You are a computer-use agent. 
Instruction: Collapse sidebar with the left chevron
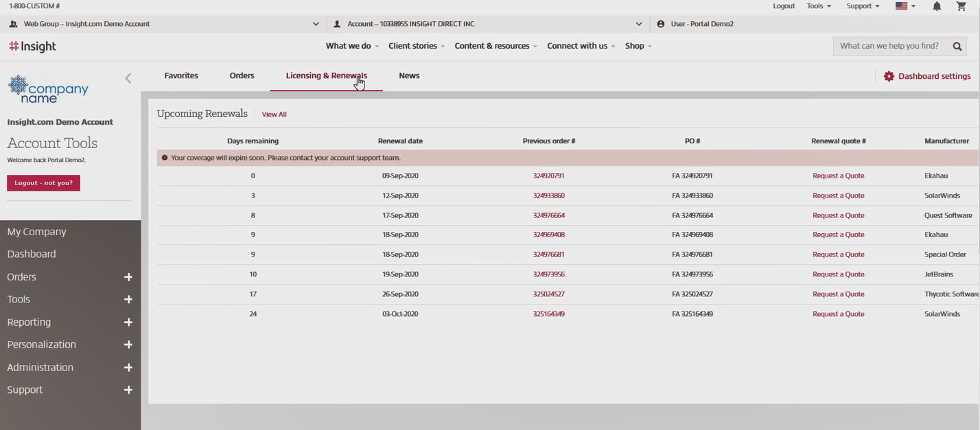128,78
